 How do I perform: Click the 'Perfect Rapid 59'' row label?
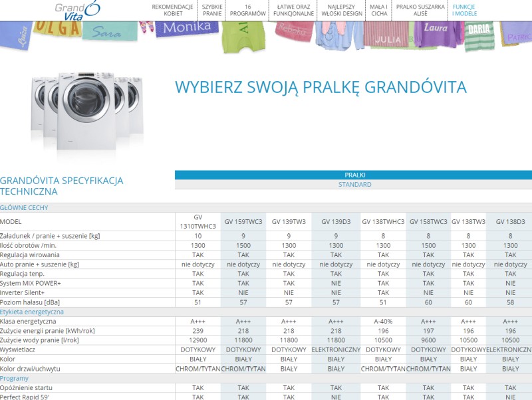click(x=25, y=397)
